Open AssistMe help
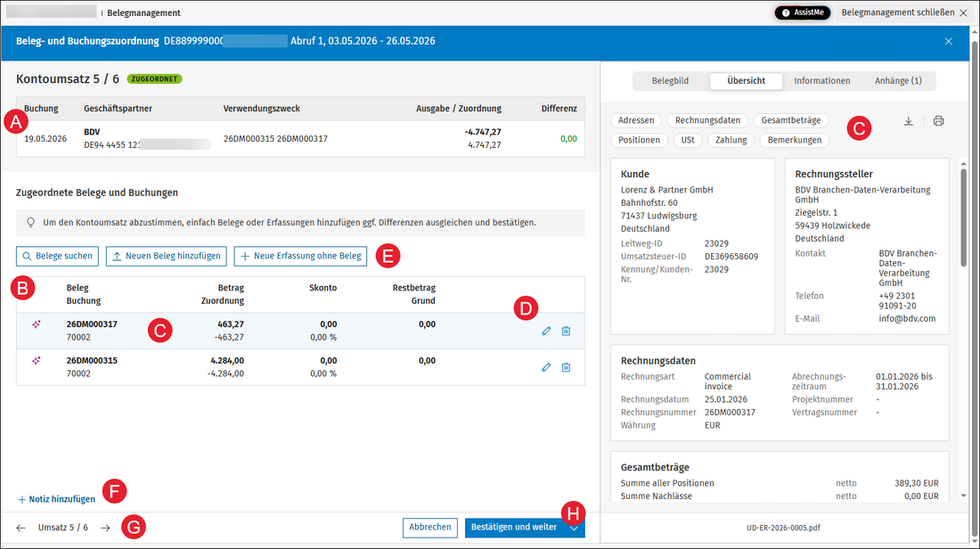The height and width of the screenshot is (549, 980). tap(803, 12)
